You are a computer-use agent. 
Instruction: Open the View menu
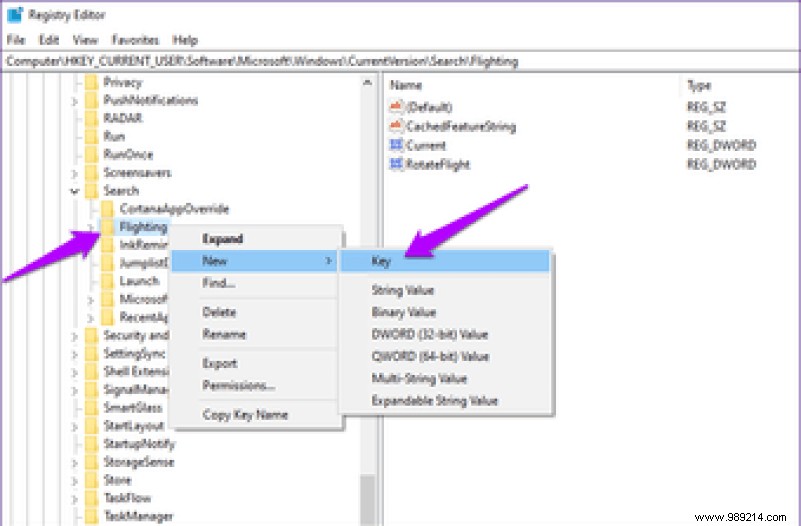pyautogui.click(x=85, y=40)
